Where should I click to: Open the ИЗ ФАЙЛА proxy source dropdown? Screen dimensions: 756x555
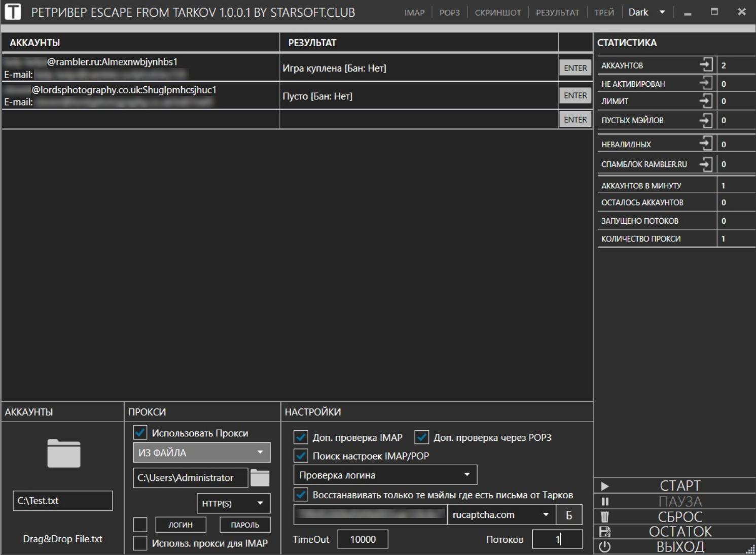(x=201, y=453)
